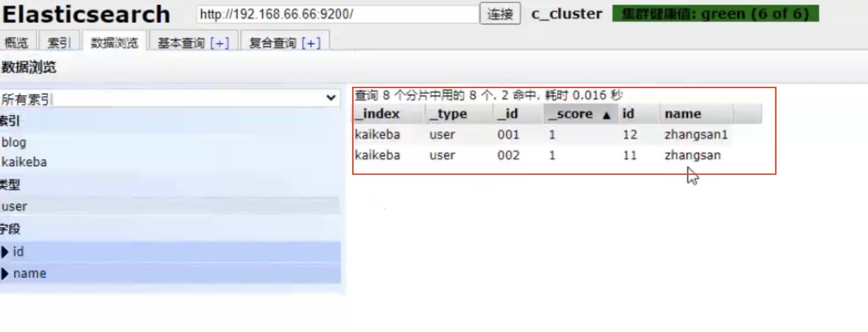
Task: Select the kaikeba index in sidebar
Action: [x=24, y=162]
